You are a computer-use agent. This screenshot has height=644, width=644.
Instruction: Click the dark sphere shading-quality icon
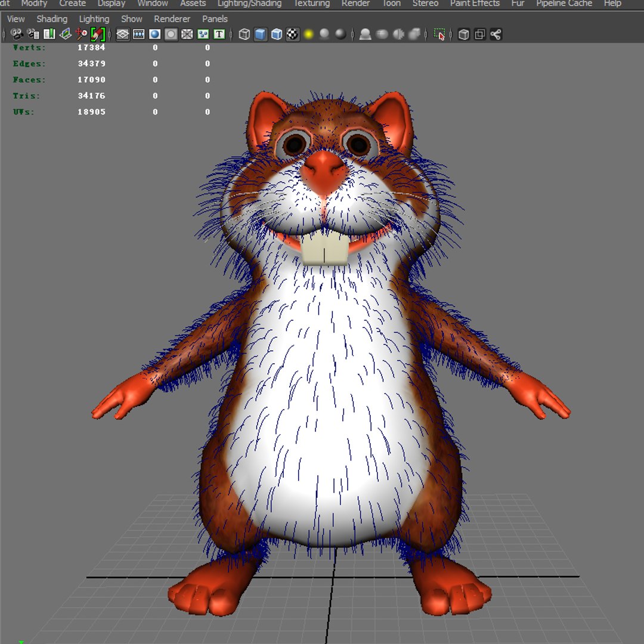click(340, 34)
